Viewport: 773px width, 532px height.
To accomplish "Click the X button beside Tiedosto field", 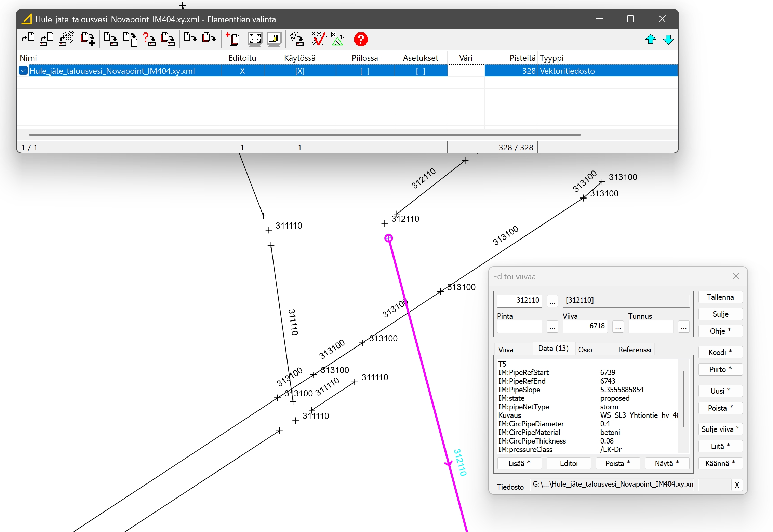I will click(x=737, y=485).
